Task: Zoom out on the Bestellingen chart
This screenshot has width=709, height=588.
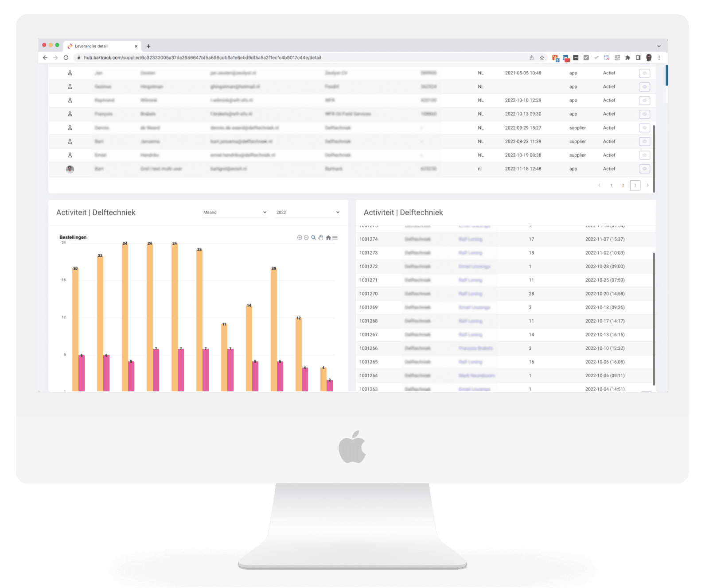Action: [x=306, y=238]
